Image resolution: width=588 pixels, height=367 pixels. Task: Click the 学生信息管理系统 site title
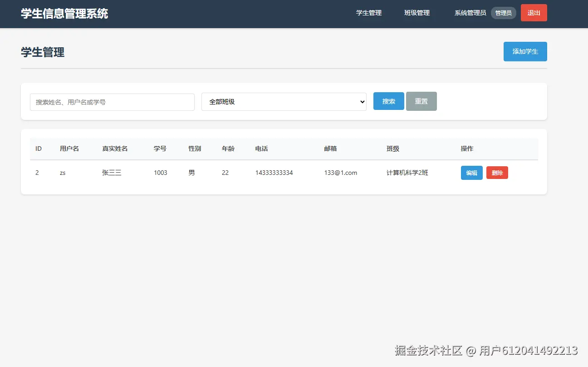coord(64,13)
